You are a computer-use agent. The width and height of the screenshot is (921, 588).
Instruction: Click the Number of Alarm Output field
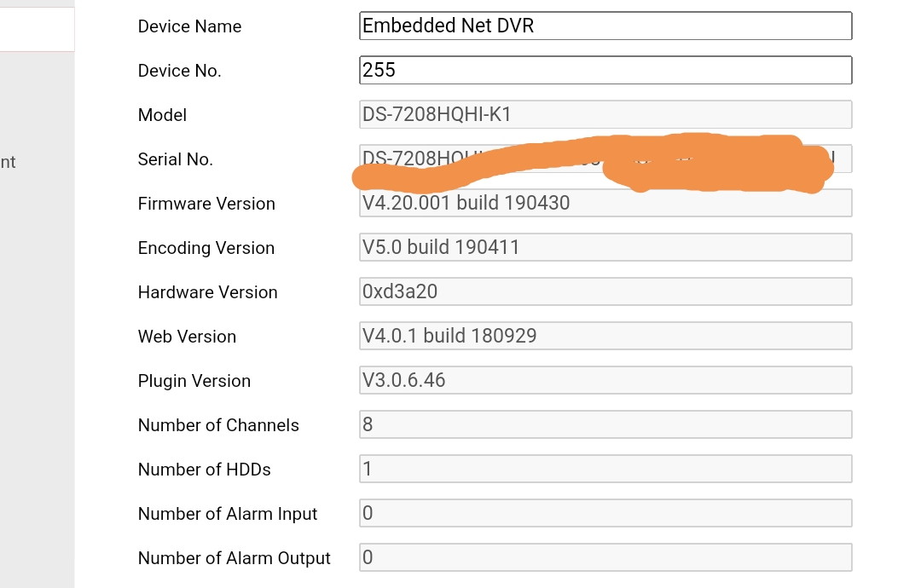[605, 557]
